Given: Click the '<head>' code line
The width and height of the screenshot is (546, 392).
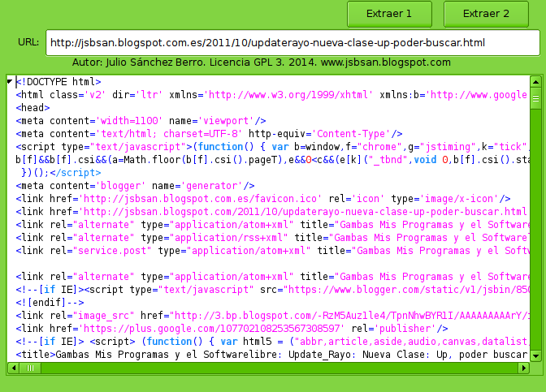Looking at the screenshot, I should tap(32, 108).
